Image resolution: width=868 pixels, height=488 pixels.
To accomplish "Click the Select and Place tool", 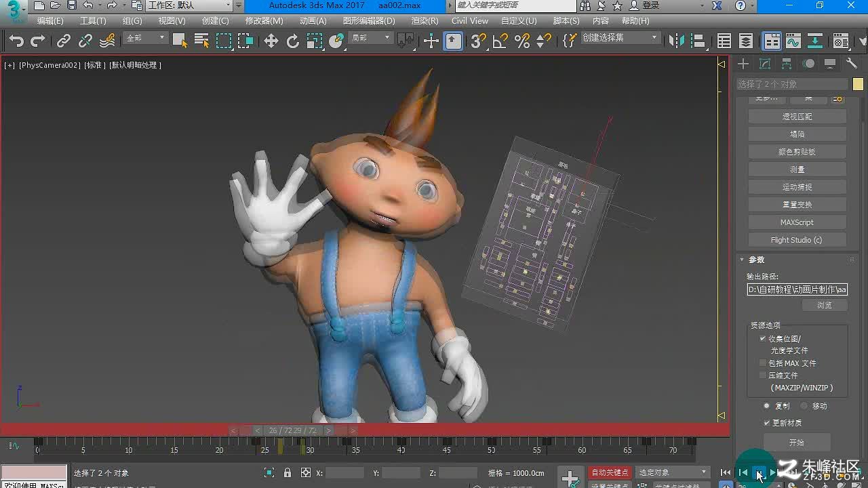I will pos(336,41).
